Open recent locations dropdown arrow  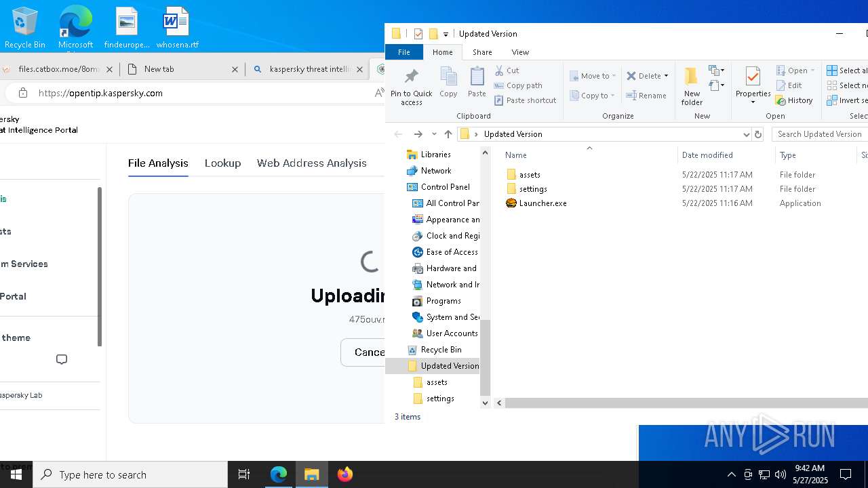pos(434,134)
